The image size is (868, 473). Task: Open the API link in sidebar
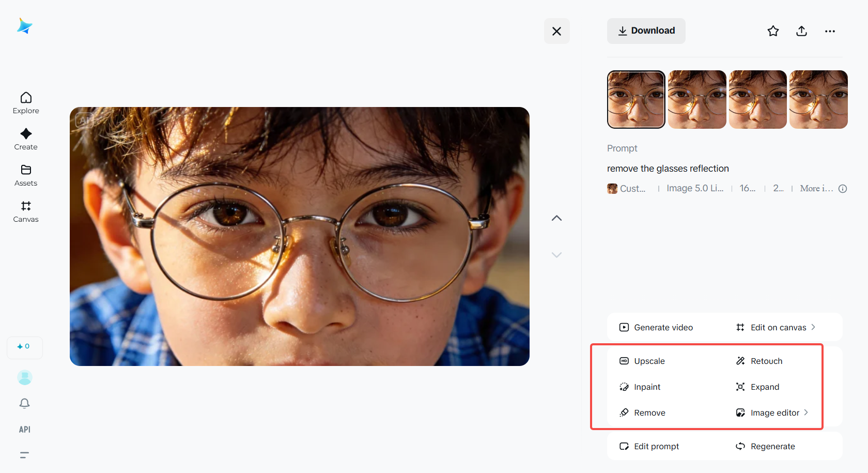[x=24, y=430]
